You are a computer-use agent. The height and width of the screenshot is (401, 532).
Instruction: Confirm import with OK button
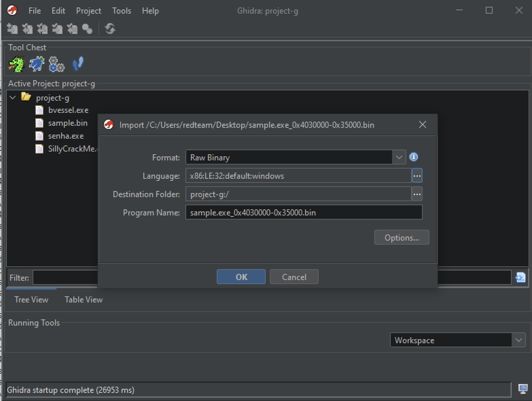coord(241,277)
